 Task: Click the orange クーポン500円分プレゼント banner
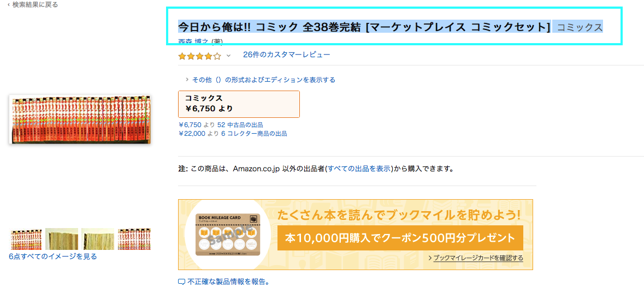(x=400, y=238)
